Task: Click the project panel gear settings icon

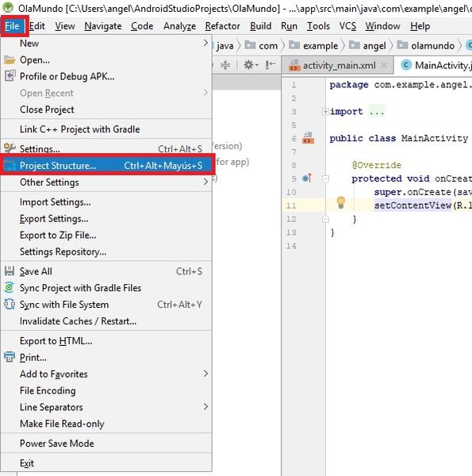Action: coord(251,65)
